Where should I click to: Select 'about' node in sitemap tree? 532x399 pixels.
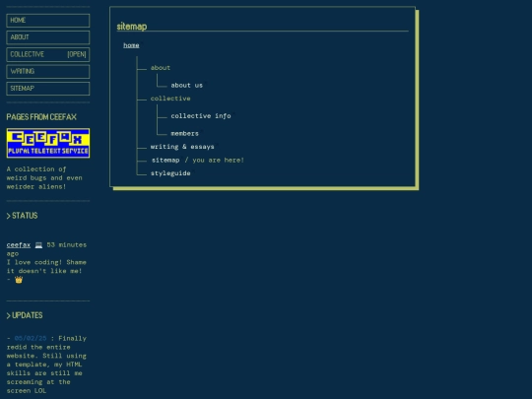161,68
